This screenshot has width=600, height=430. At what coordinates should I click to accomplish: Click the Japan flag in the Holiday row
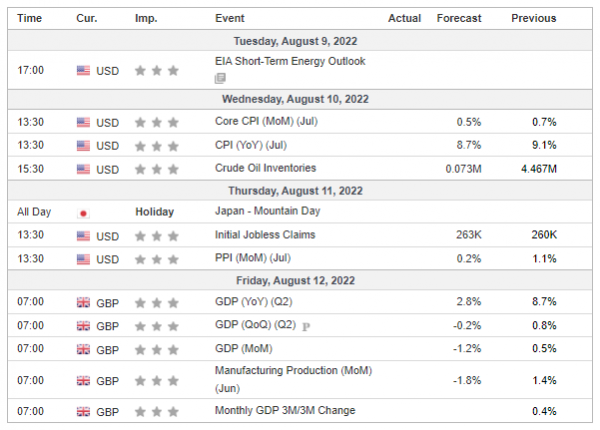click(83, 212)
